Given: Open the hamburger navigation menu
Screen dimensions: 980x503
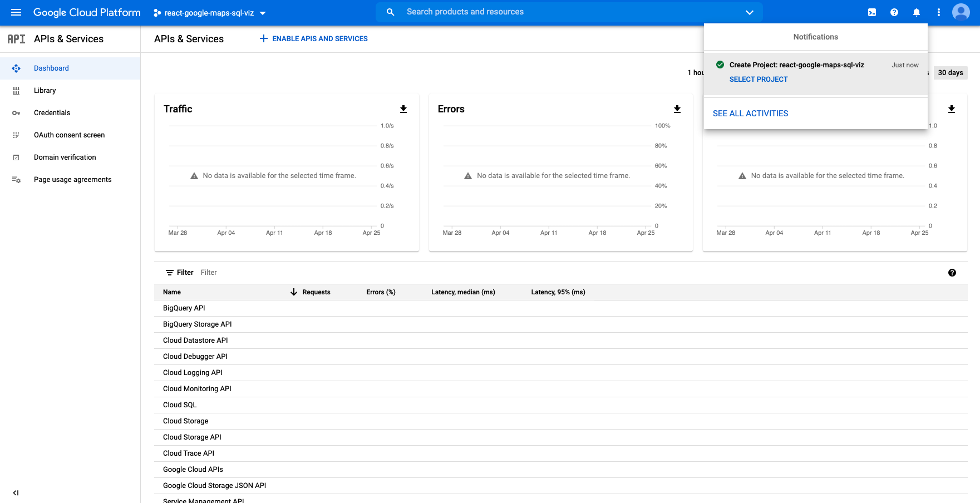Looking at the screenshot, I should click(x=16, y=12).
